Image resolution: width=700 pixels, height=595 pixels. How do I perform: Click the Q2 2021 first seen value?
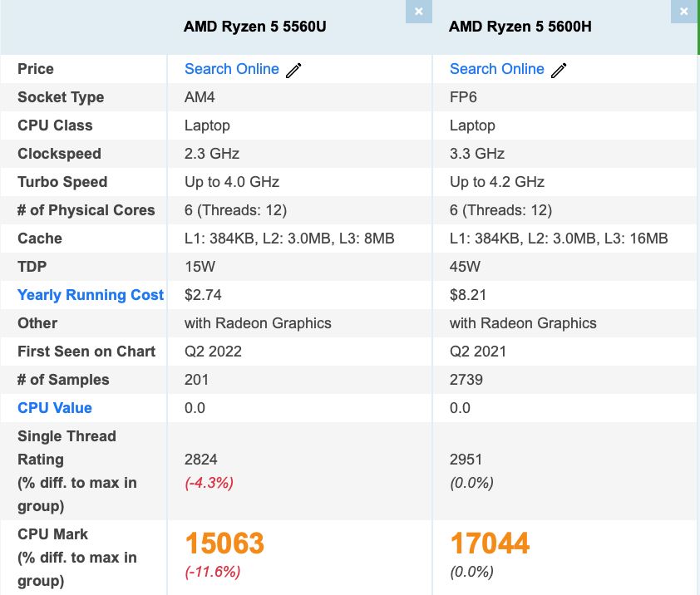[x=478, y=352]
